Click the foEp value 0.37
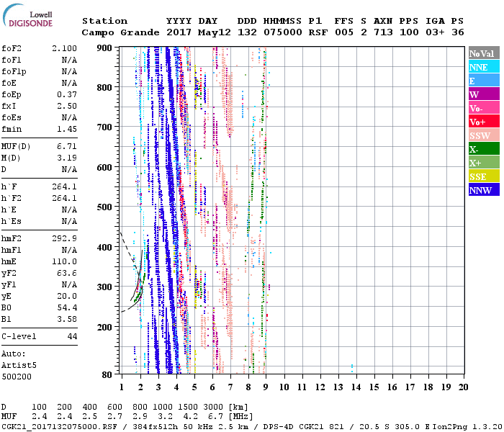 tap(67, 94)
